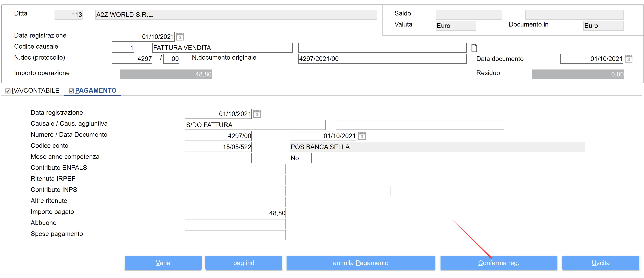Open calendar for payment Data registrazione
Image resolution: width=644 pixels, height=278 pixels.
click(x=257, y=114)
